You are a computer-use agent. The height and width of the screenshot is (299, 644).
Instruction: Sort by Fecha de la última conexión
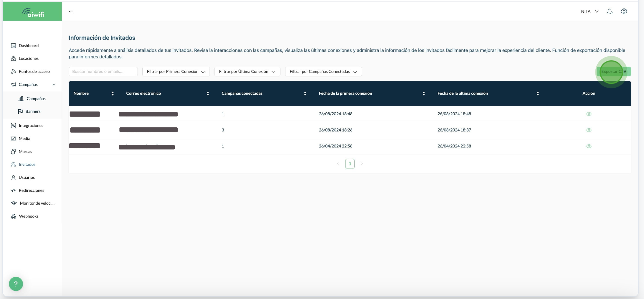[x=538, y=93]
